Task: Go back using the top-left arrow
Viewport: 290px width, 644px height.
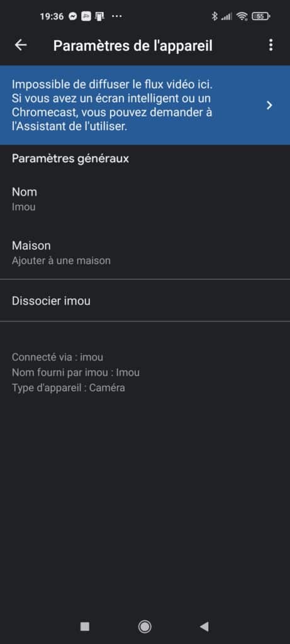Action: [21, 45]
